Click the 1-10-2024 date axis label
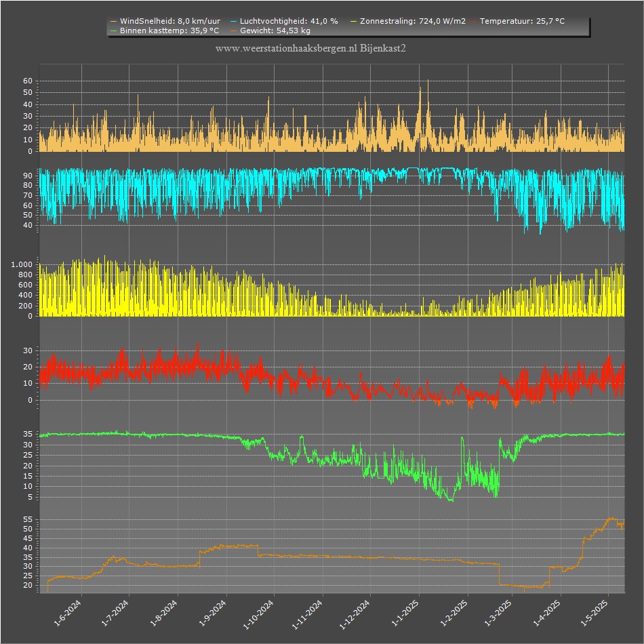Viewport: 644px width, 644px height. (259, 614)
